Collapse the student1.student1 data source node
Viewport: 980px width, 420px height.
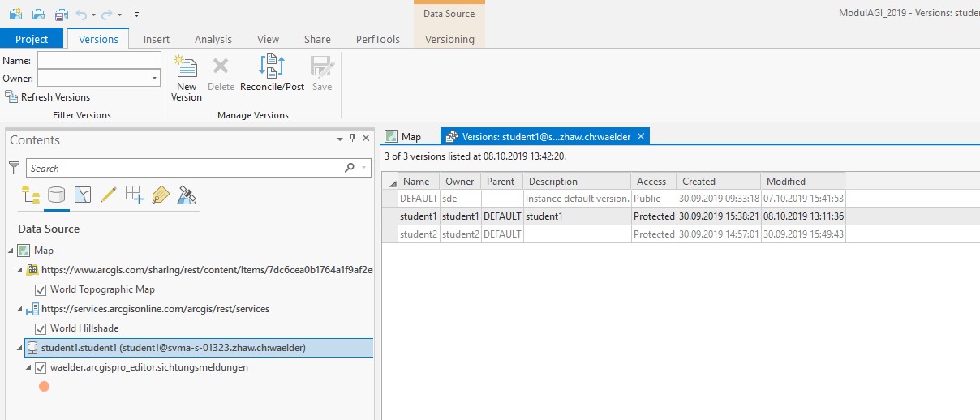coord(19,348)
